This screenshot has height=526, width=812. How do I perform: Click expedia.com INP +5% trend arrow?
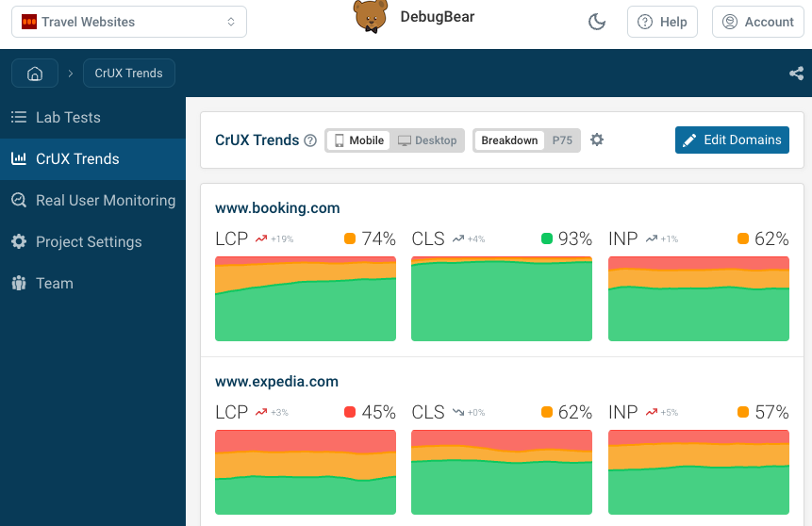pyautogui.click(x=652, y=412)
